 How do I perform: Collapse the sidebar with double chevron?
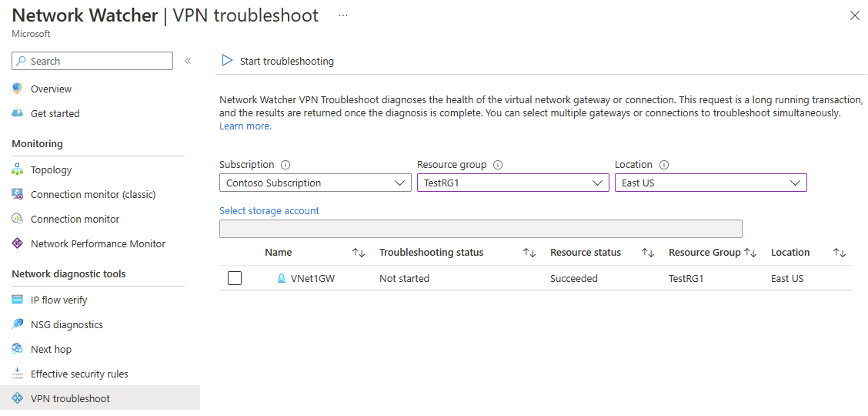[x=188, y=61]
